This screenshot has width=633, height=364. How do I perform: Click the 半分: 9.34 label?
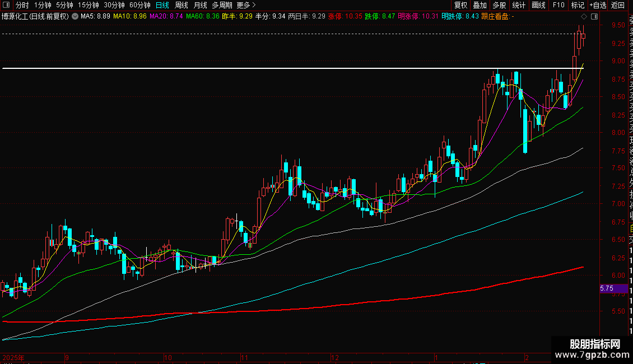(271, 17)
